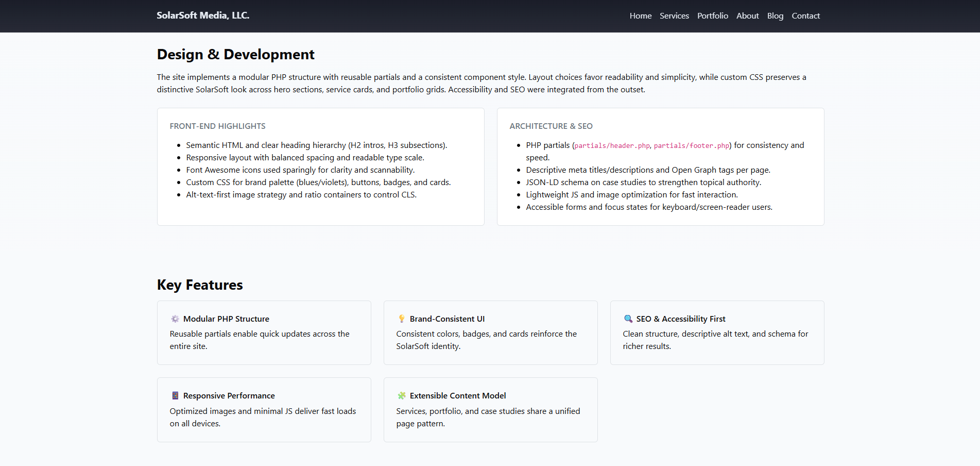This screenshot has height=466, width=980.
Task: Click the Key Features heading
Action: point(200,285)
